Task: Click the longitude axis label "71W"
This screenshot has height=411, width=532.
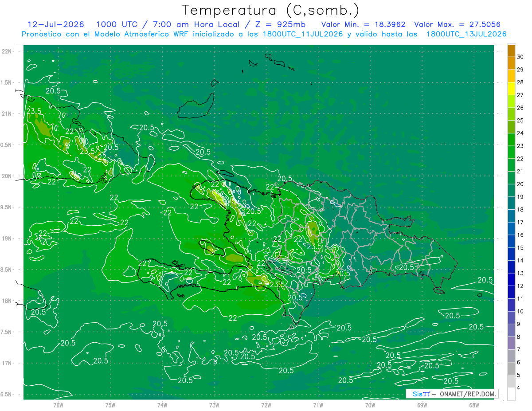Action: click(x=318, y=405)
